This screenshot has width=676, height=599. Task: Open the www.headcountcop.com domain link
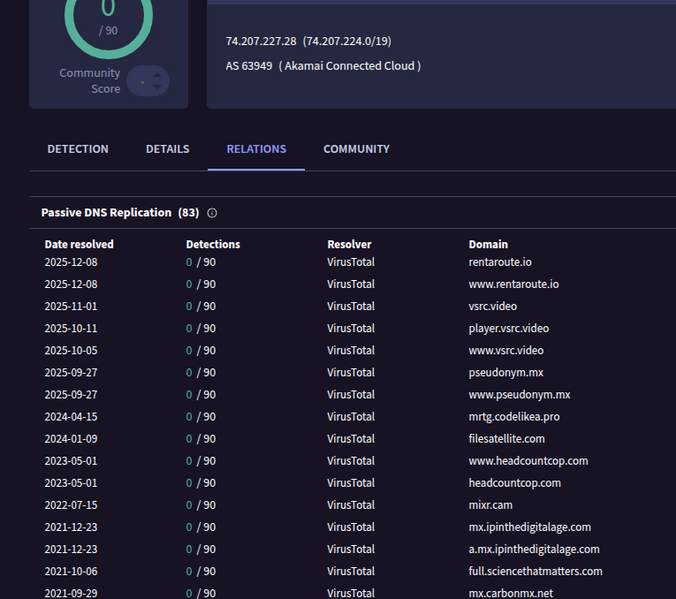pos(529,461)
